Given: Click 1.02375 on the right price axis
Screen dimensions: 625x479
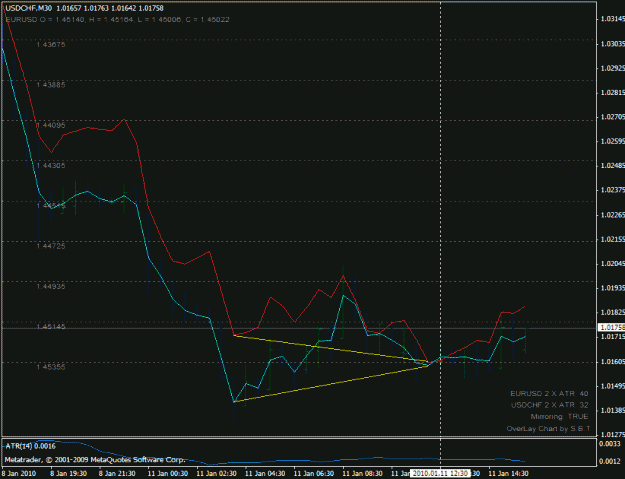Looking at the screenshot, I should click(613, 190).
